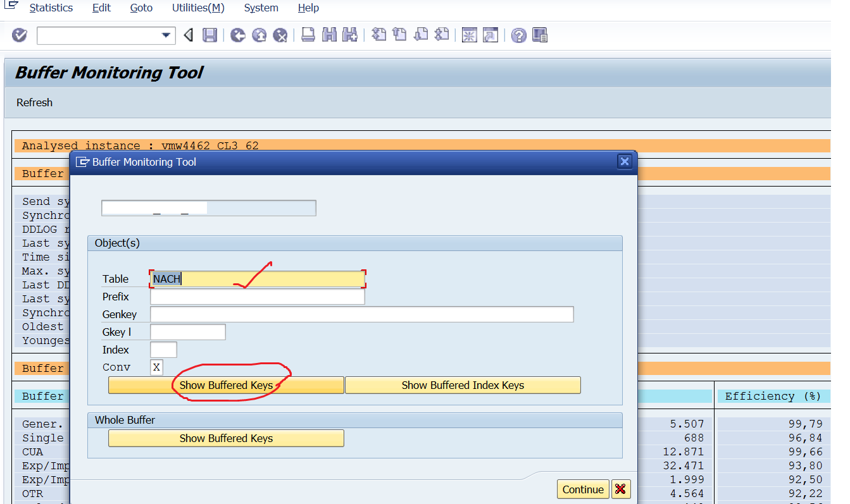The height and width of the screenshot is (504, 850).
Task: Click the Enter checkmark icon
Action: tap(18, 35)
